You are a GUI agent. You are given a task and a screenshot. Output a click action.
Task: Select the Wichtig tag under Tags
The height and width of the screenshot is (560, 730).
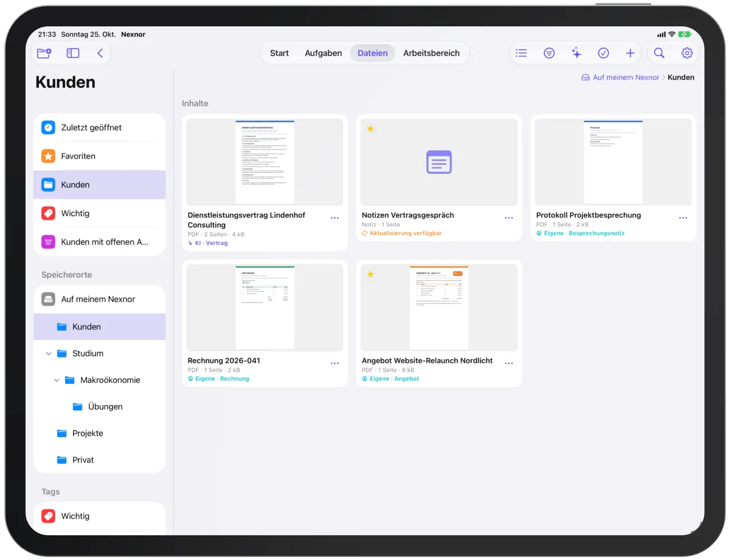tap(99, 516)
